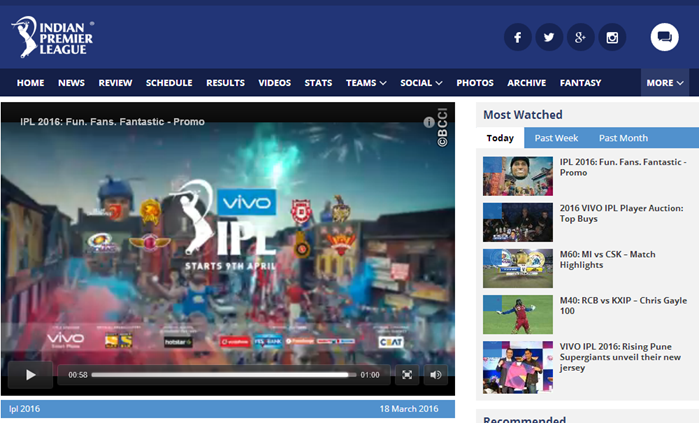Seek on the video progress bar

222,375
